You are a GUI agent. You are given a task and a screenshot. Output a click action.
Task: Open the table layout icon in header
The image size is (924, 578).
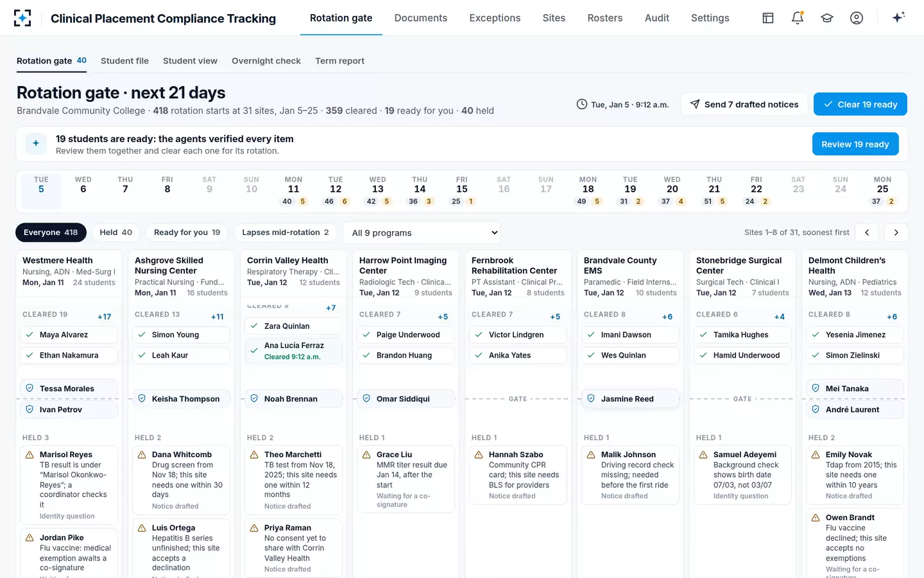click(768, 18)
